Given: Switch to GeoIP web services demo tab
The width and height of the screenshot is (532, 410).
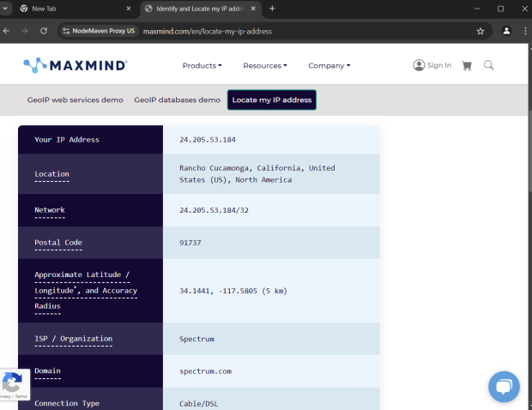Looking at the screenshot, I should pos(75,100).
